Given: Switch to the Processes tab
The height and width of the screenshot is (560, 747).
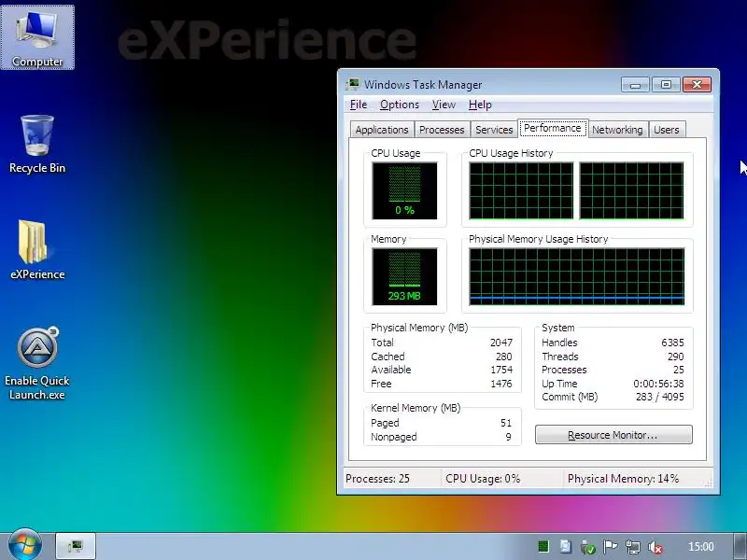Looking at the screenshot, I should (442, 130).
